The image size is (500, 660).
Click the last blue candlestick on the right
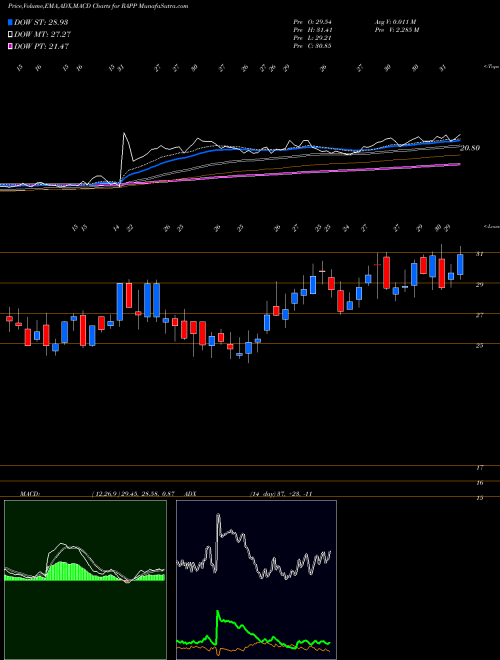(460, 264)
